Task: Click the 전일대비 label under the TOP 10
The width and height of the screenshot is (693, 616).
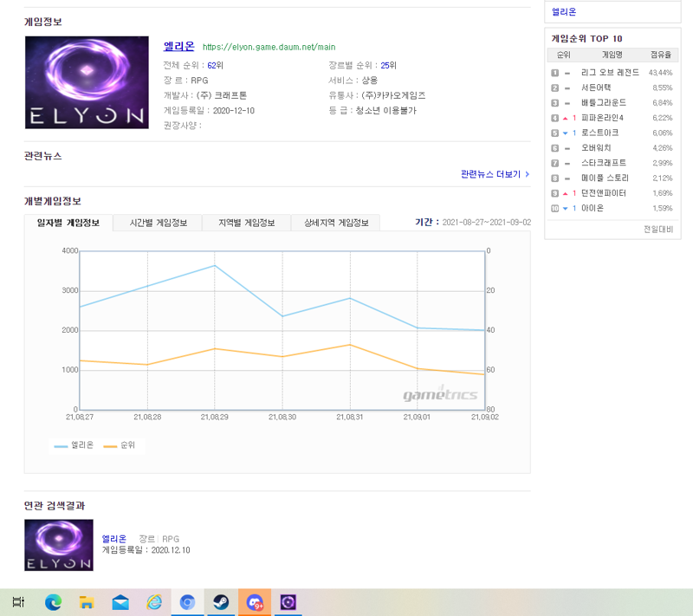Action: click(x=658, y=229)
